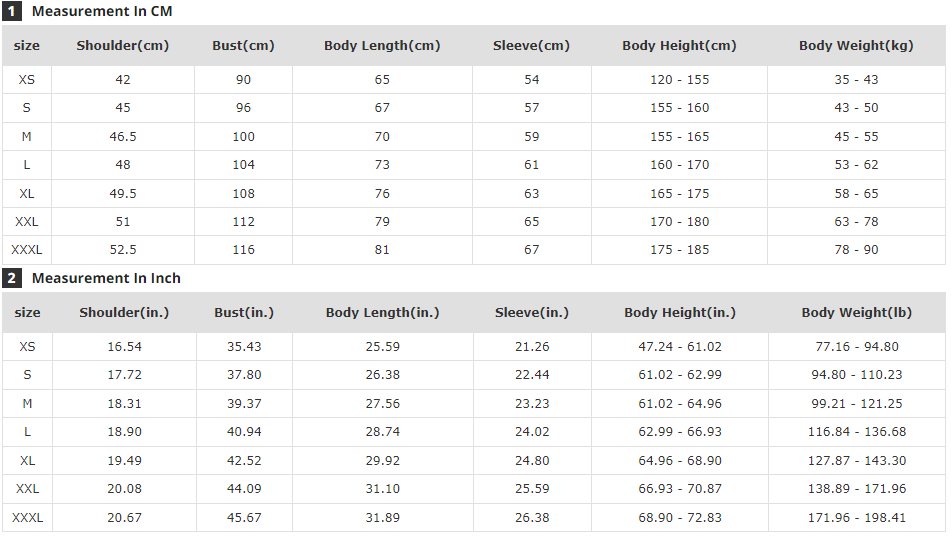Select the XS size label in the CM table
Screen dimensions: 951x549
click(x=27, y=80)
